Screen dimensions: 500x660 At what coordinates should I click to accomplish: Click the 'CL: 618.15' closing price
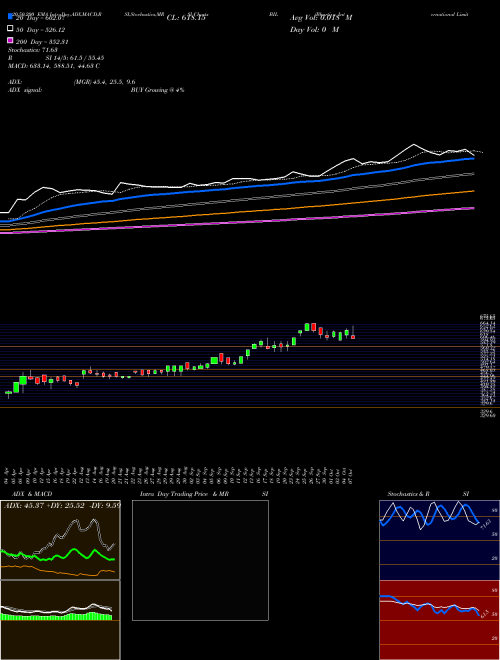click(x=186, y=18)
